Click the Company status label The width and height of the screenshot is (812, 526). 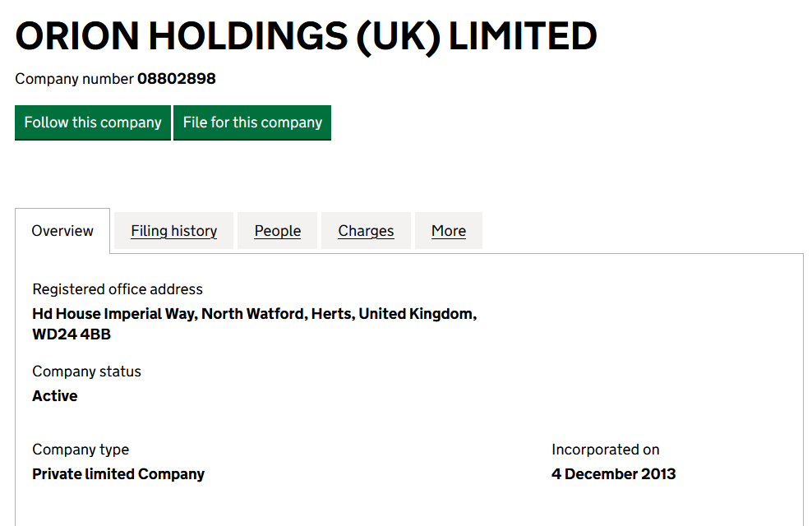pyautogui.click(x=86, y=371)
